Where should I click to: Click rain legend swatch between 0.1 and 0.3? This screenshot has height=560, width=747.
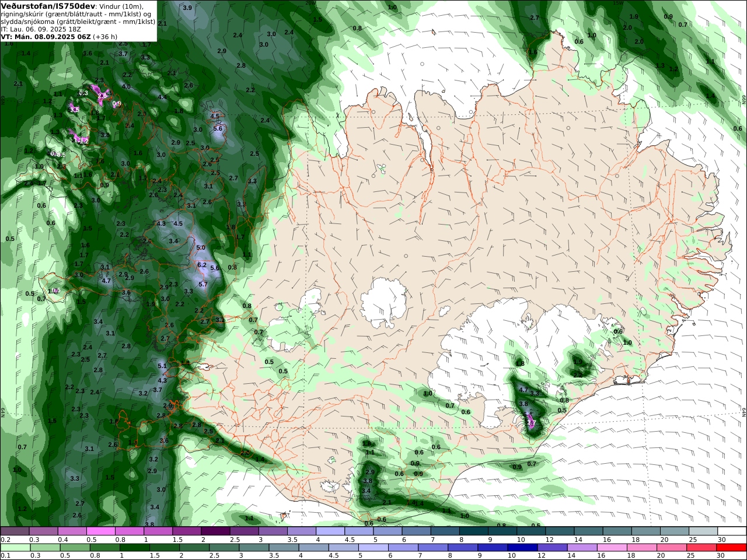(x=16, y=548)
